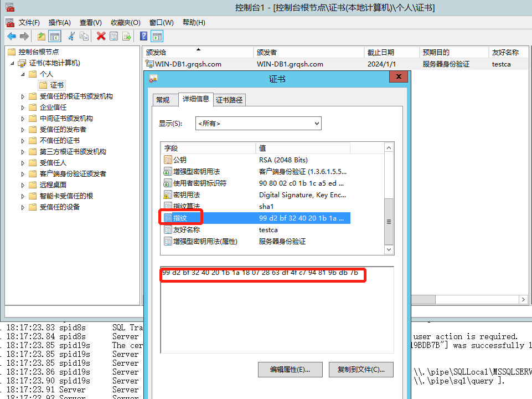Open the Properties toolbar icon
This screenshot has width=532, height=399.
113,36
